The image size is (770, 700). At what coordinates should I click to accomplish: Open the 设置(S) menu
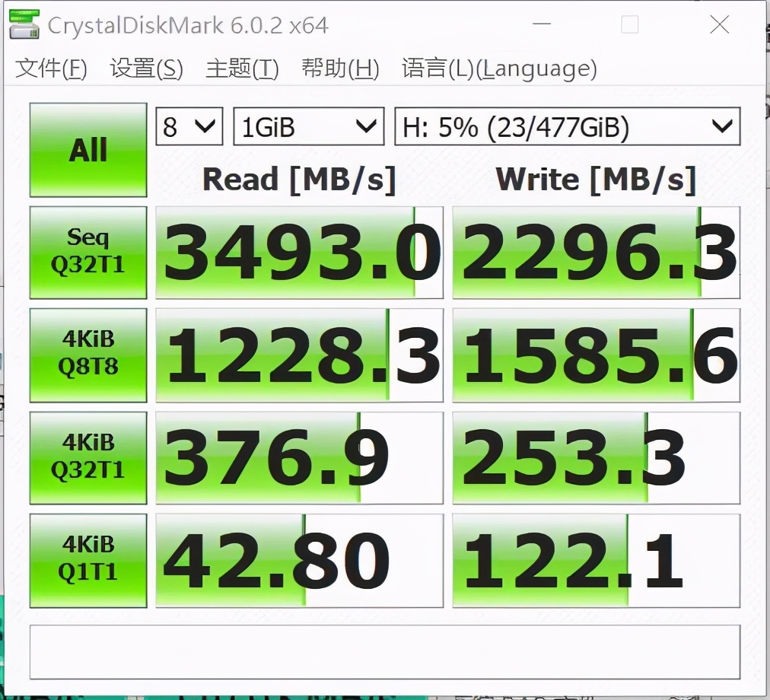coord(146,68)
